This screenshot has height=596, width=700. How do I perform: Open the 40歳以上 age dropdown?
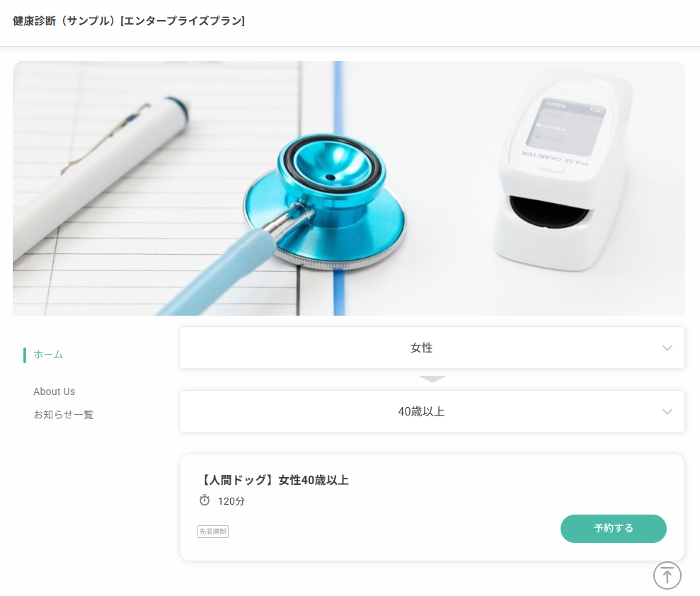coord(432,412)
